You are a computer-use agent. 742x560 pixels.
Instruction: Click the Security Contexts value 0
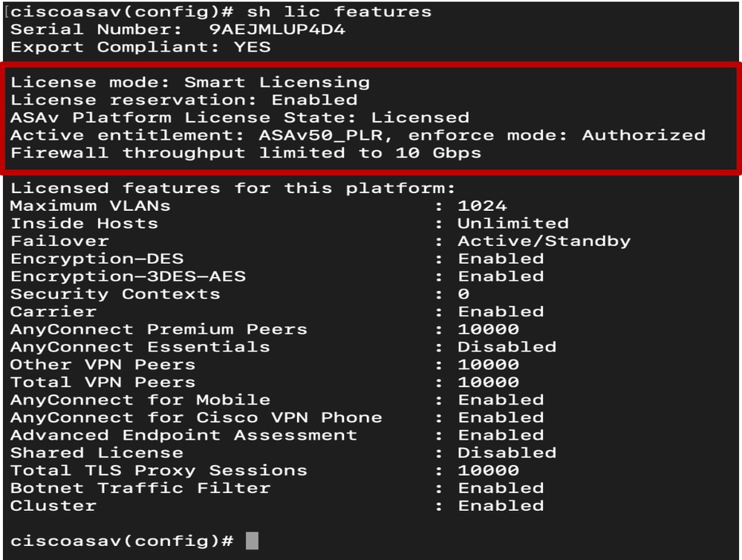[x=463, y=294]
